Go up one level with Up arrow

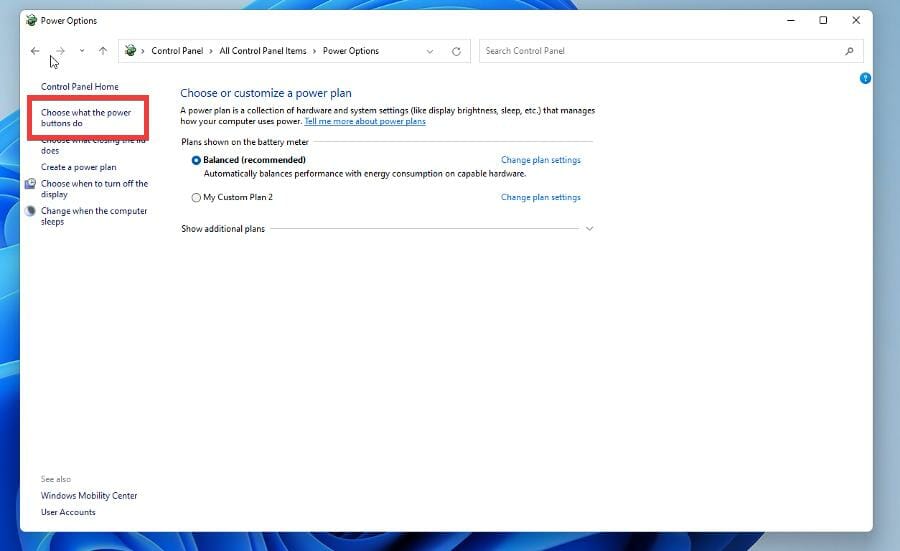(x=103, y=51)
